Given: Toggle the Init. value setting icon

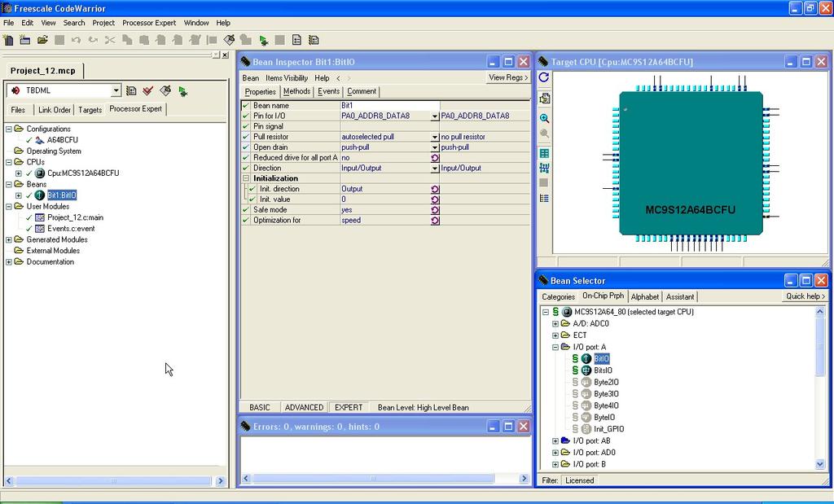Looking at the screenshot, I should pos(435,199).
